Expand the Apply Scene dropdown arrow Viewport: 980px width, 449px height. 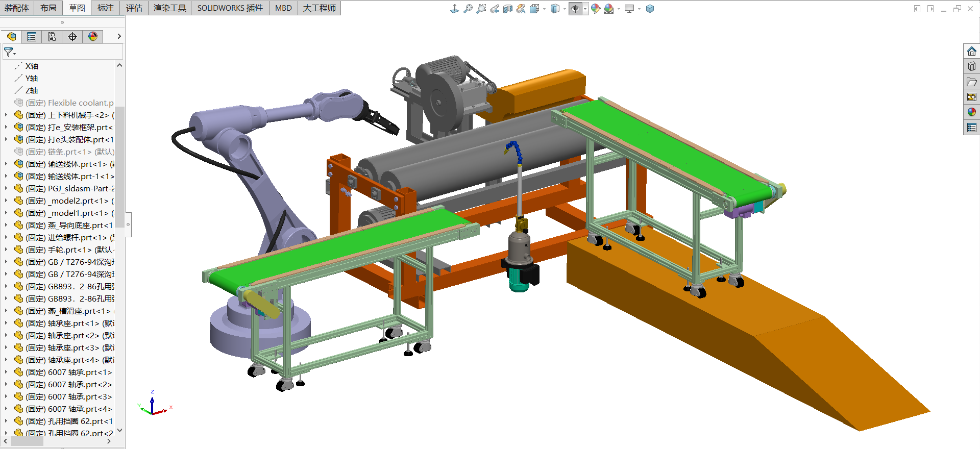point(619,9)
